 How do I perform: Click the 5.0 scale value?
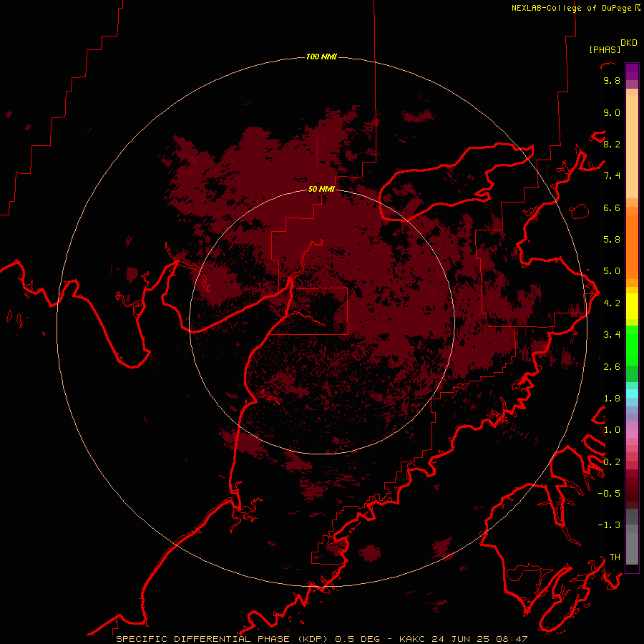tap(612, 271)
